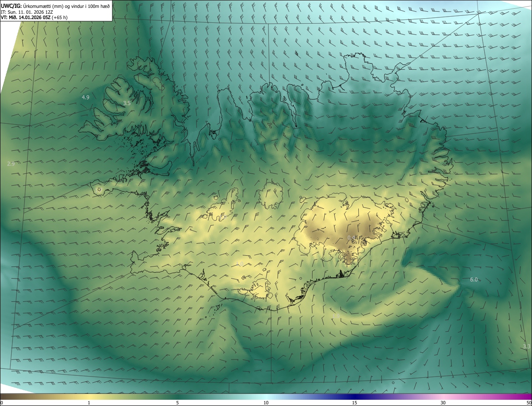
Task: Click the 10 tick on the color scale
Action: tap(266, 403)
